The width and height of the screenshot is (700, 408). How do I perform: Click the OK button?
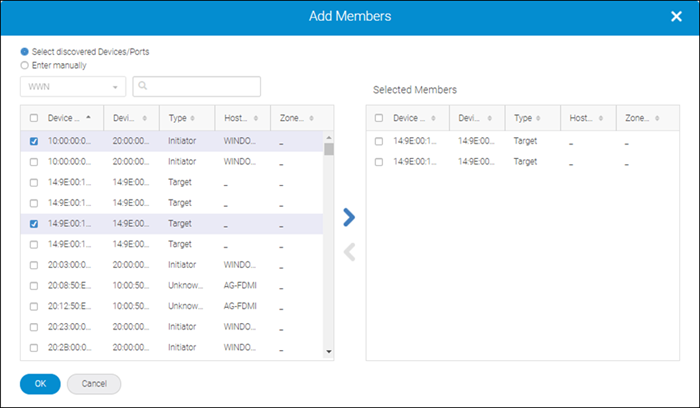(x=40, y=384)
